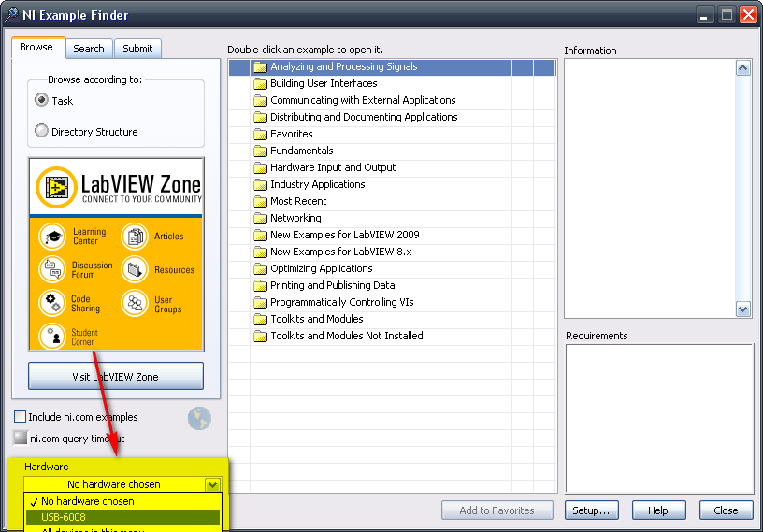This screenshot has height=532, width=763.
Task: Click the Help button
Action: (658, 510)
